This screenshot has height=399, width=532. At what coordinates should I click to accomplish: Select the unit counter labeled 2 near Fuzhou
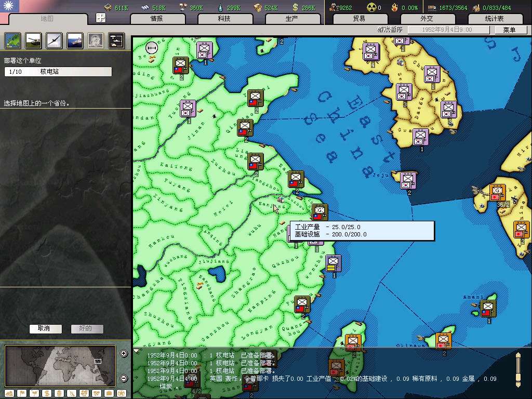pyautogui.click(x=302, y=304)
